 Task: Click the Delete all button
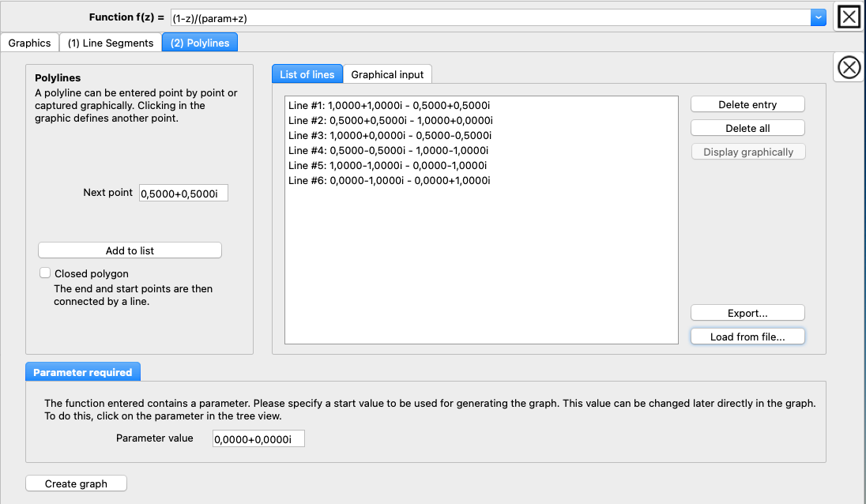[x=747, y=128]
